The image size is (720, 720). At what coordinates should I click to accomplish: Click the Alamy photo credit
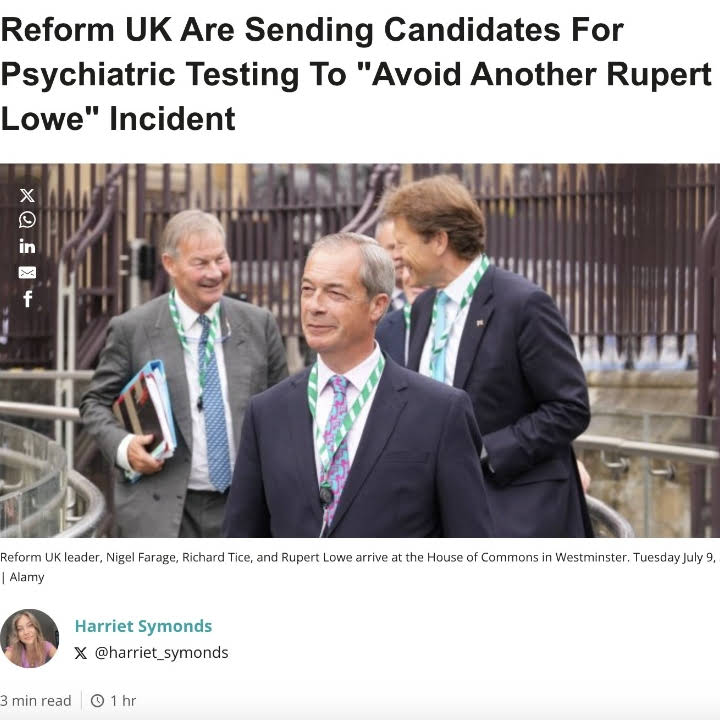[27, 577]
